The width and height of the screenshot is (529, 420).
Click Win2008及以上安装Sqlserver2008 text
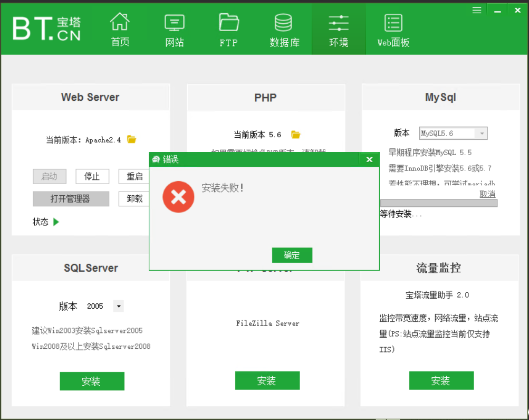(91, 347)
